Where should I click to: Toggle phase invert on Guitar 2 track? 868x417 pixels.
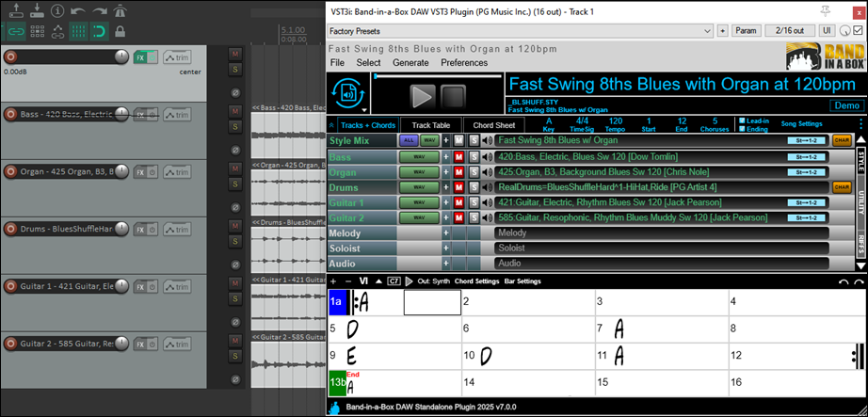235,379
